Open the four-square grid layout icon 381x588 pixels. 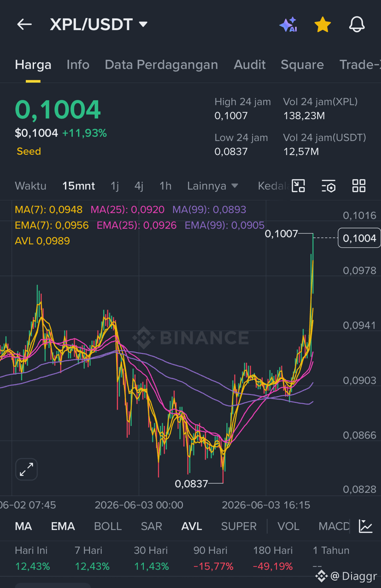[359, 186]
